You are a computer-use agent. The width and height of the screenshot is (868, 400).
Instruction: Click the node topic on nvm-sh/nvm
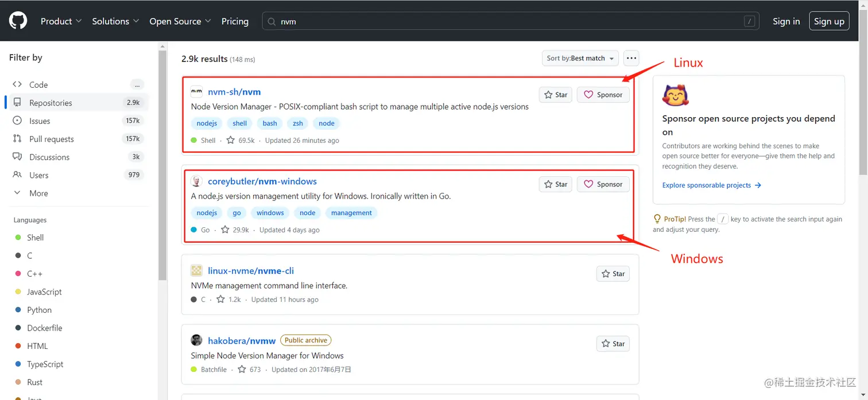point(327,123)
